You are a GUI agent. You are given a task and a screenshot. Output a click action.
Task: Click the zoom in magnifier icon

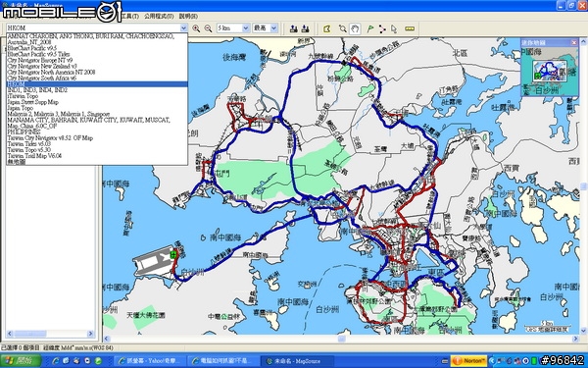coord(196,28)
